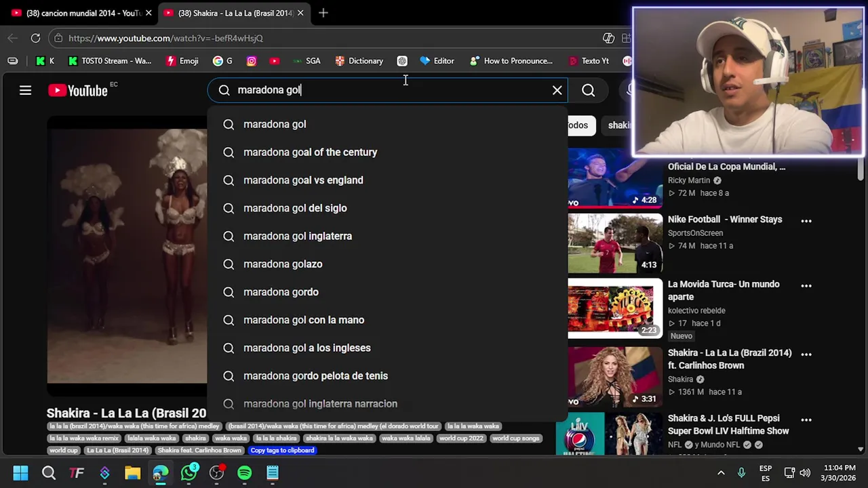Click 'Copy tags to clipboard' button

coord(282,450)
